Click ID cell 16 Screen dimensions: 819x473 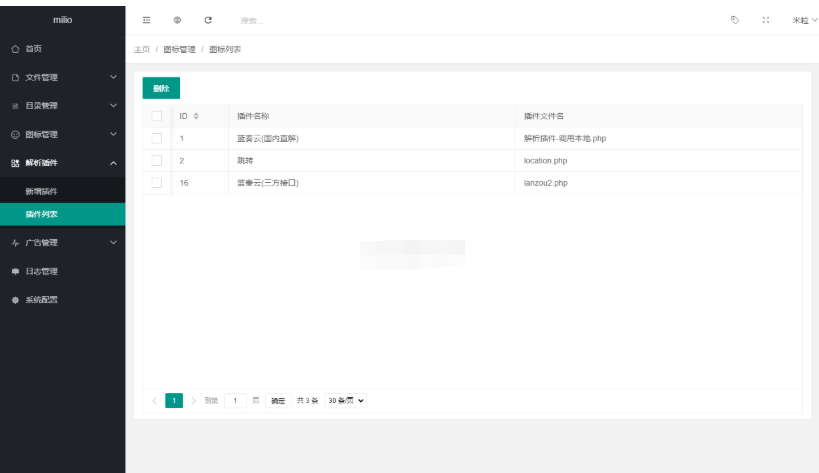click(184, 183)
